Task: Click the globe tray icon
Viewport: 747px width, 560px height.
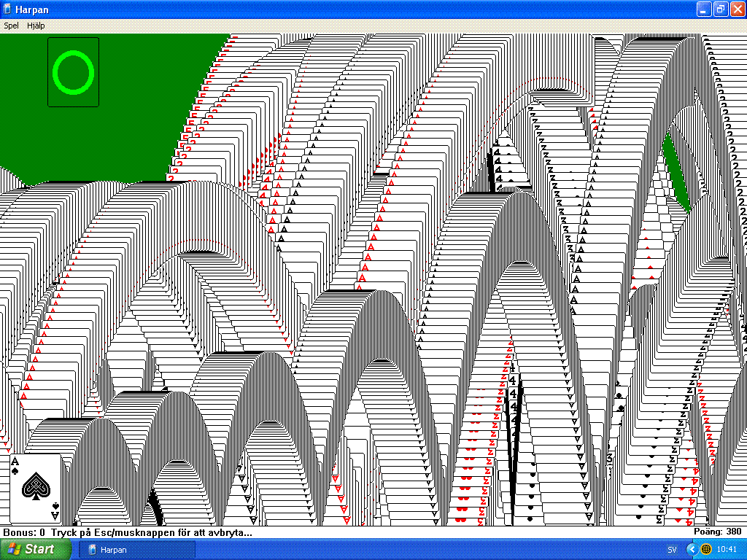Action: tap(705, 550)
